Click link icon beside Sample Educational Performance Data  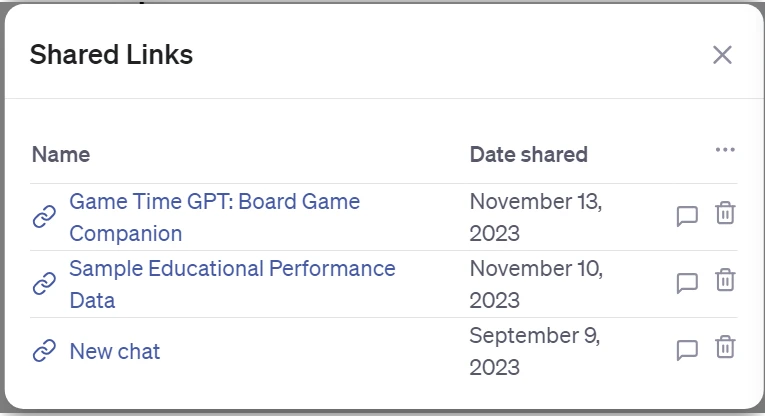(44, 284)
